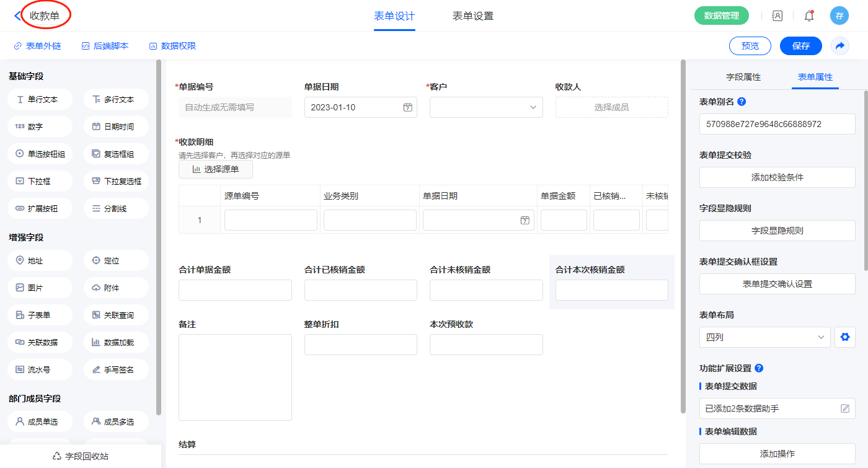
Task: Switch to 字段属性 tab
Action: click(x=743, y=77)
